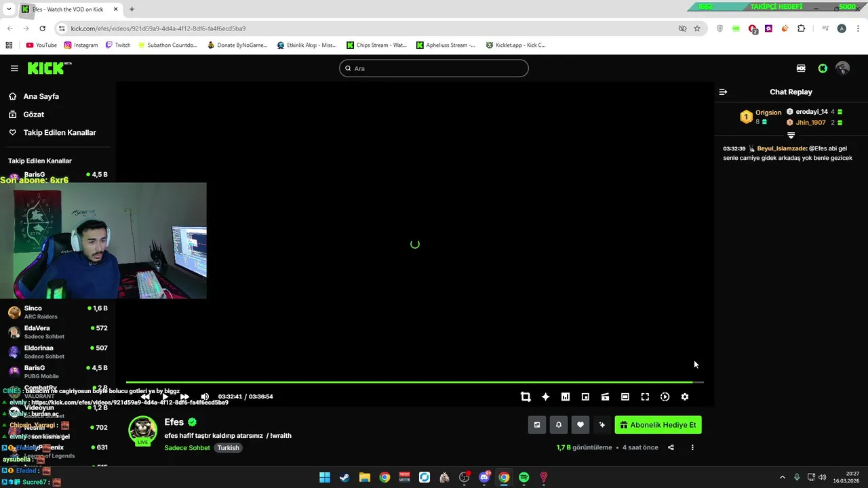Viewport: 868px width, 488px height.
Task: Open the BarisG PUBG Mobile channel row
Action: pyautogui.click(x=58, y=371)
